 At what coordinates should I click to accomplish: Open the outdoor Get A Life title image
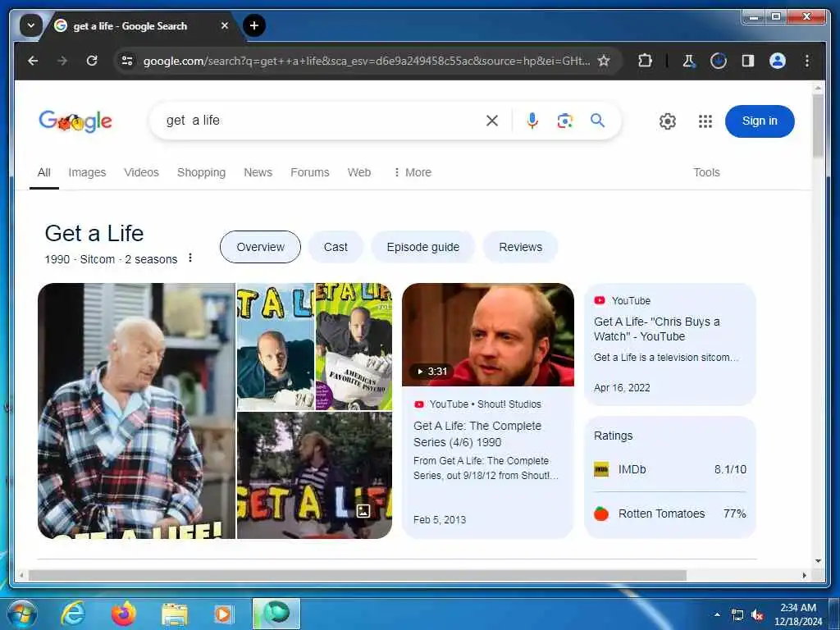[314, 475]
